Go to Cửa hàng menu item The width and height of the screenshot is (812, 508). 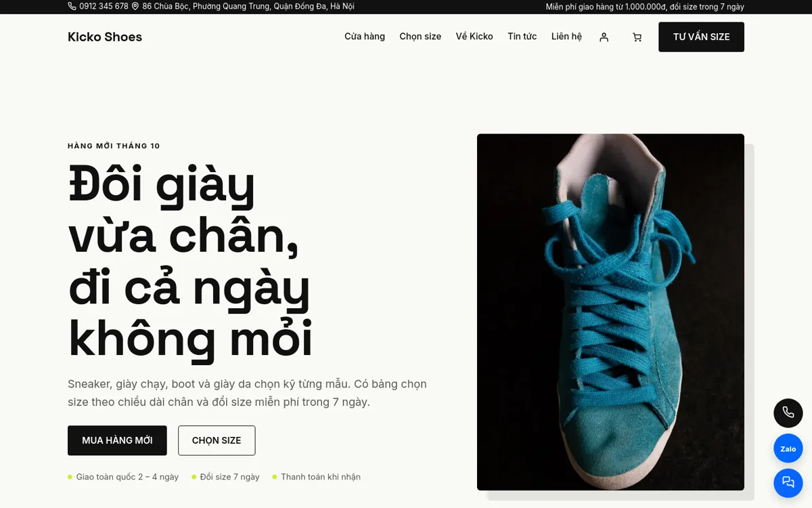point(365,37)
